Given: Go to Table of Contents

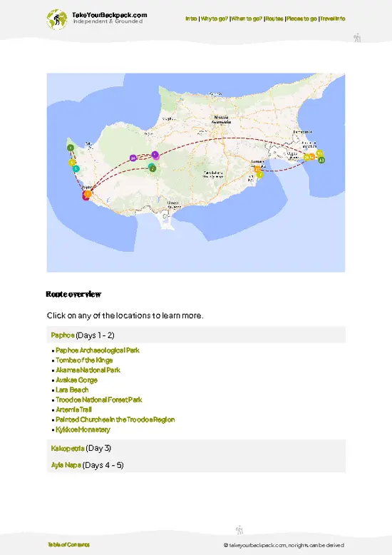Looking at the screenshot, I should 69,545.
